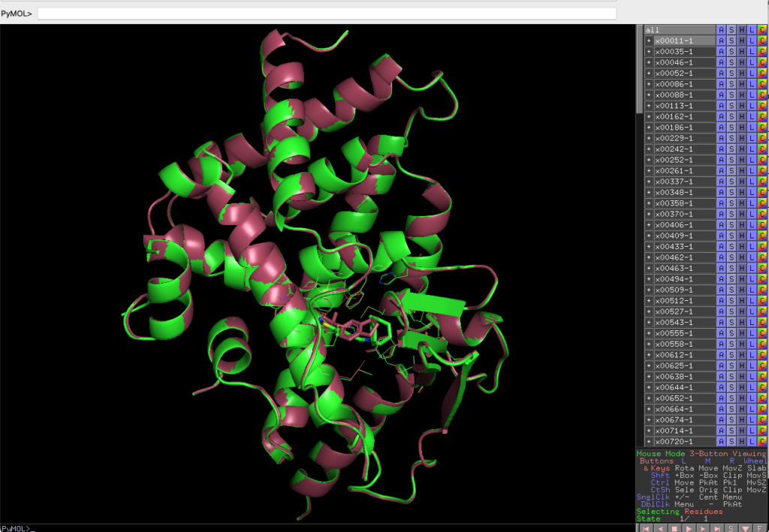Click the stop button in movie controls
769x532 pixels.
674,528
